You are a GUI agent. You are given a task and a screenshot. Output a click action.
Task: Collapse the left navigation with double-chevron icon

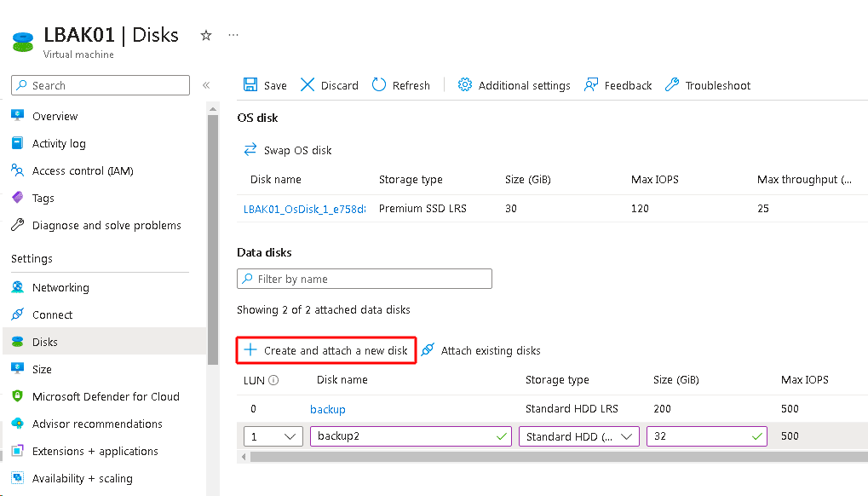click(206, 85)
